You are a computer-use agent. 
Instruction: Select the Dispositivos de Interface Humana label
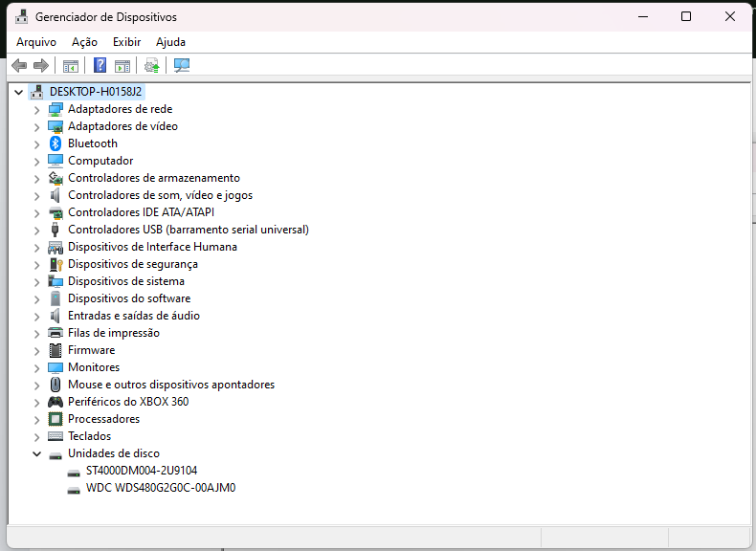pyautogui.click(x=152, y=247)
